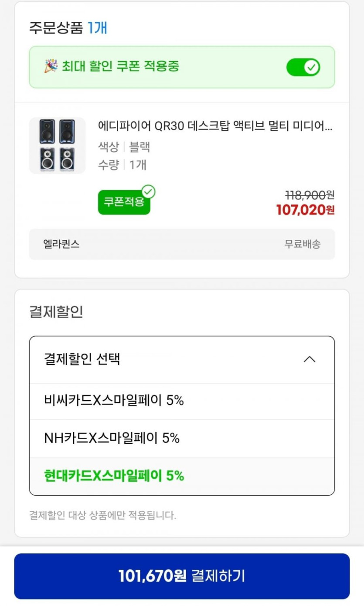Click the 무료배송 shipping label
The width and height of the screenshot is (364, 606).
(x=302, y=244)
